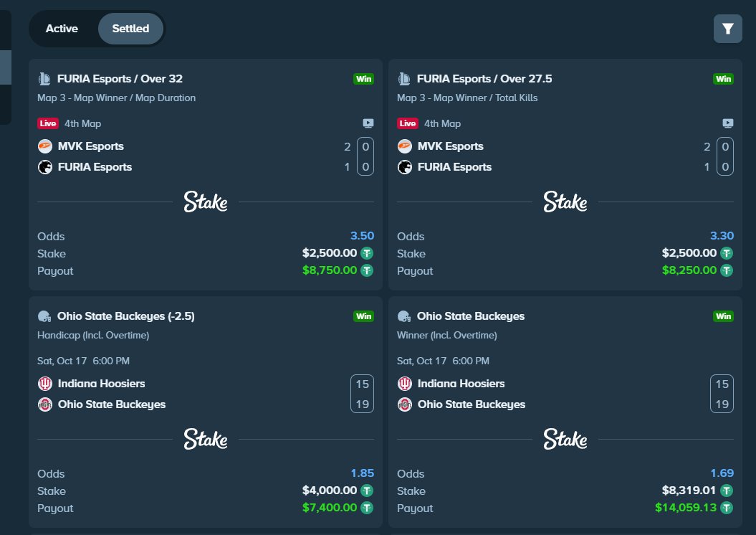This screenshot has width=756, height=535.
Task: Click the 1.69 odds value
Action: pos(722,473)
